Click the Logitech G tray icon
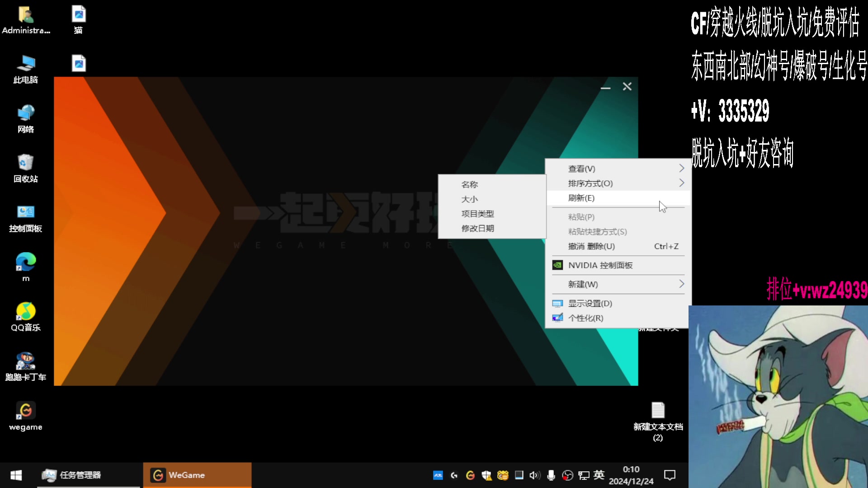Image resolution: width=868 pixels, height=488 pixels. coord(454,475)
